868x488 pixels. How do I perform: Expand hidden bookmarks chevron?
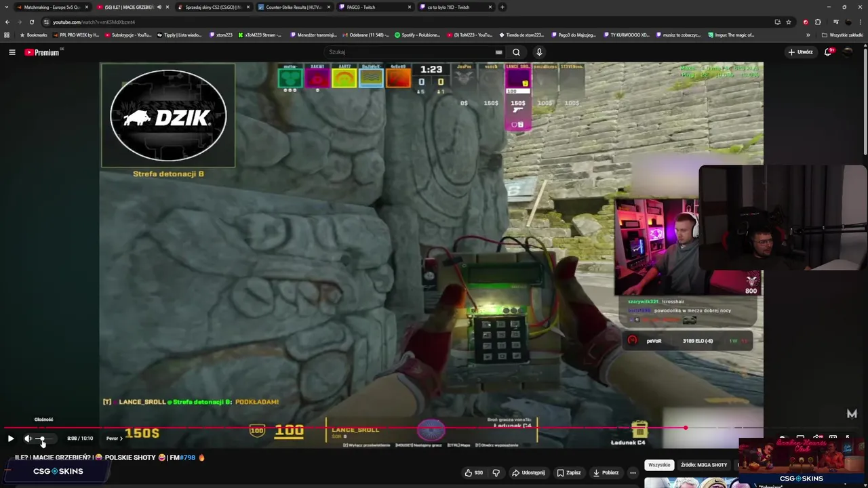coord(808,35)
